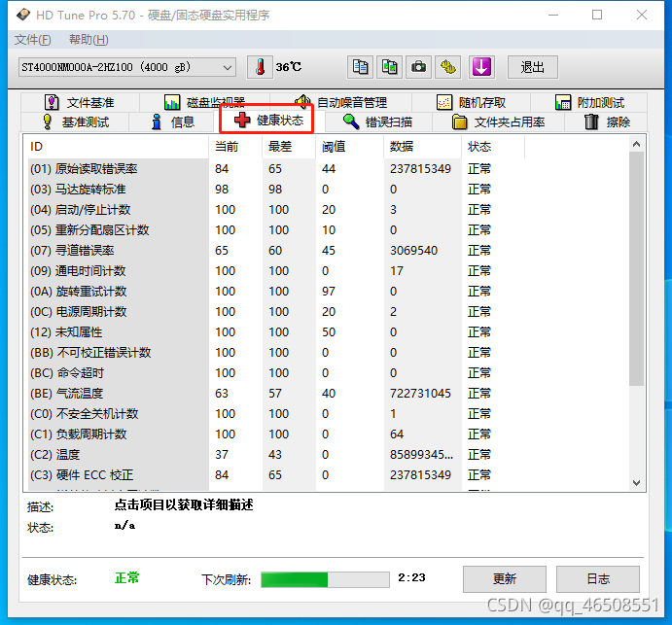Open the drive selection dropdown ST4000NM000A
The height and width of the screenshot is (625, 672).
pyautogui.click(x=127, y=67)
